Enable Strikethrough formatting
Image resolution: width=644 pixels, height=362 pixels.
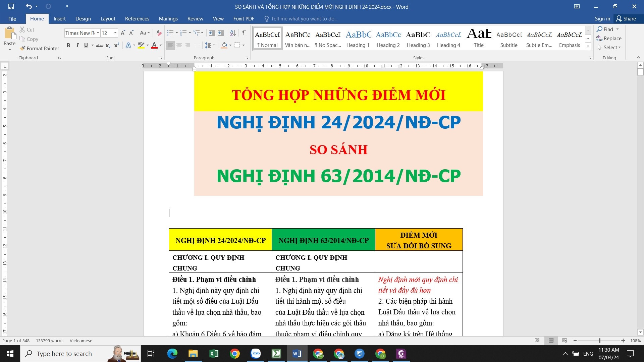click(x=99, y=45)
